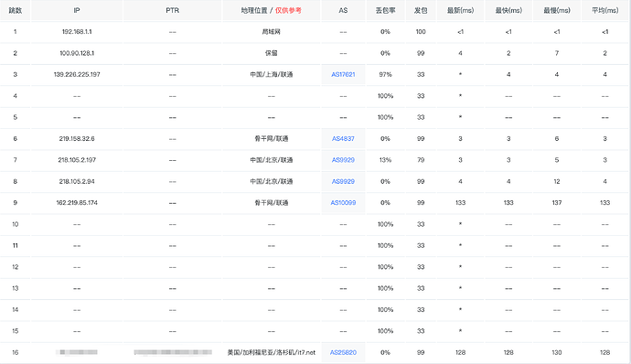Click AS9929 link in hop 7 row
This screenshot has height=364, width=631.
(x=343, y=160)
